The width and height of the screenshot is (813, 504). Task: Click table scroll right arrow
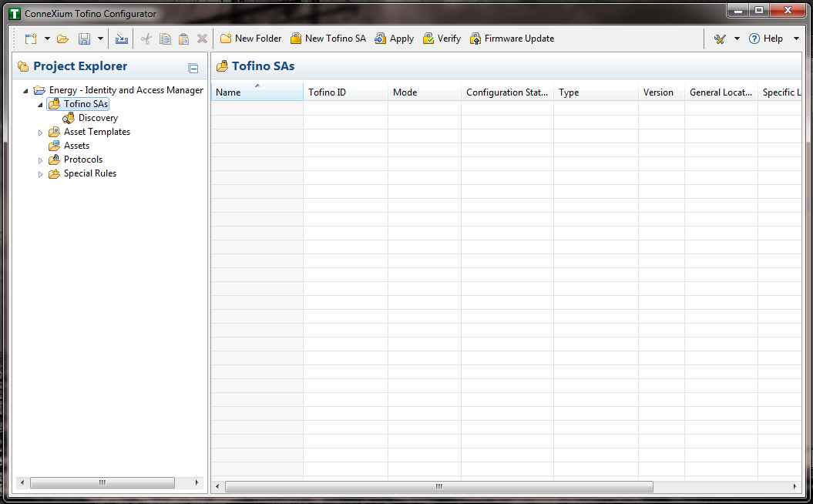tap(795, 486)
